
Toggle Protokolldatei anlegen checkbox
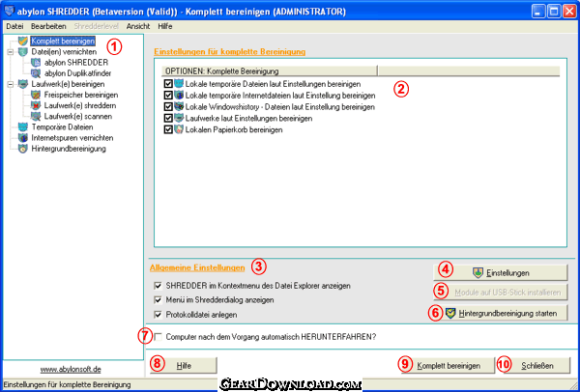click(x=159, y=315)
